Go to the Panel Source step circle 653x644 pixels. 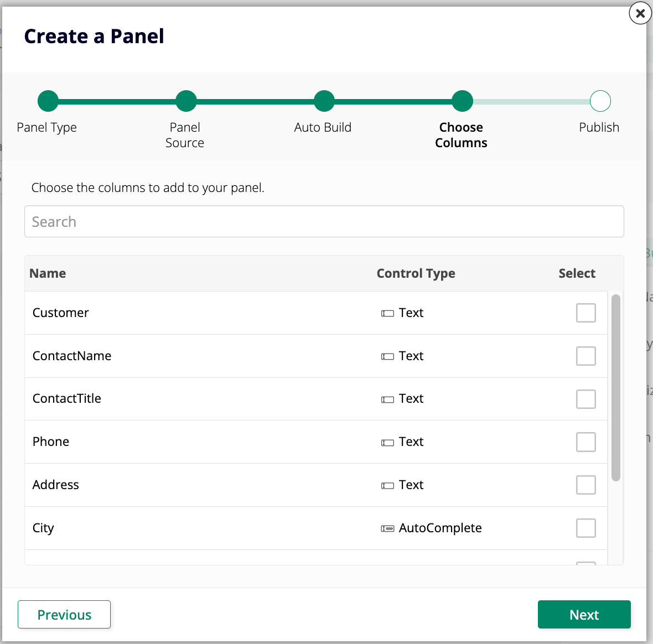click(186, 101)
